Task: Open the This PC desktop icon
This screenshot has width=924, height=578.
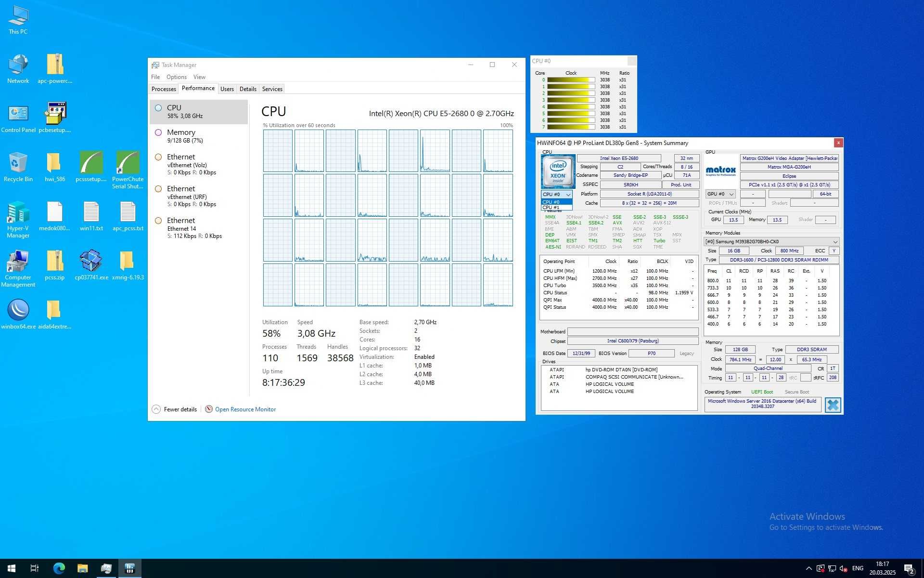Action: tap(18, 20)
